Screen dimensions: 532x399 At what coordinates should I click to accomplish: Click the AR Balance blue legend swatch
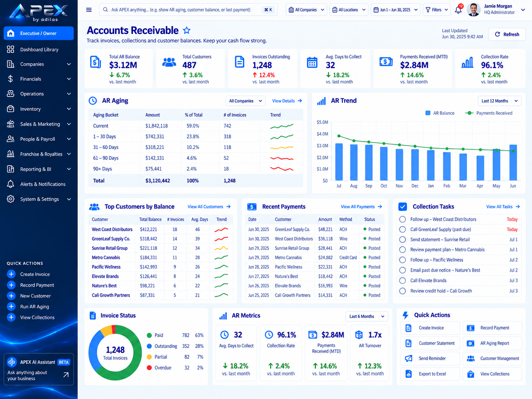tap(428, 113)
